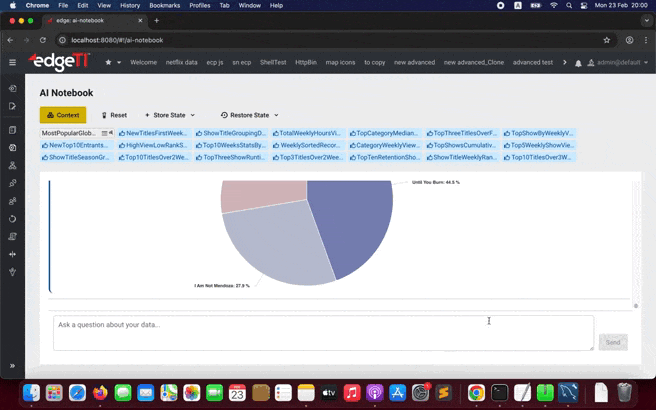The image size is (656, 410).
Task: Click the favorites star icon in header
Action: click(x=108, y=62)
